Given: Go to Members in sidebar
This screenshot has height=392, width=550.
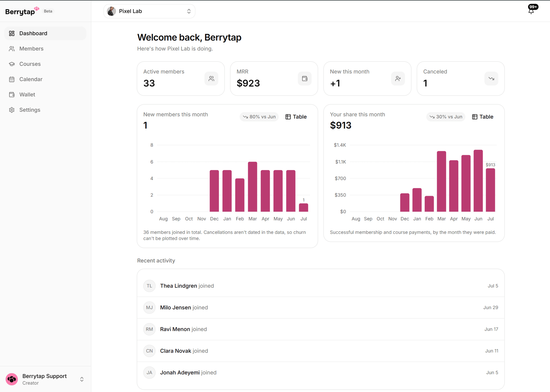Looking at the screenshot, I should click(x=45, y=49).
